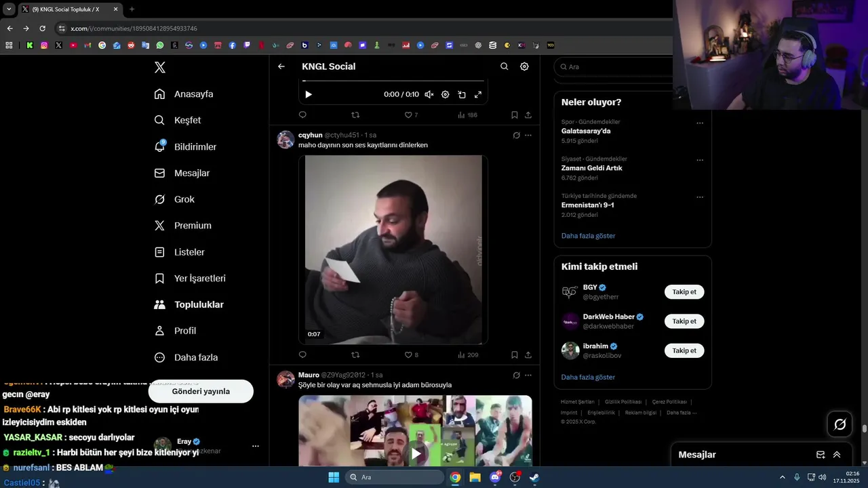The image size is (868, 488).
Task: Open more options on cqyhun post
Action: pos(528,136)
